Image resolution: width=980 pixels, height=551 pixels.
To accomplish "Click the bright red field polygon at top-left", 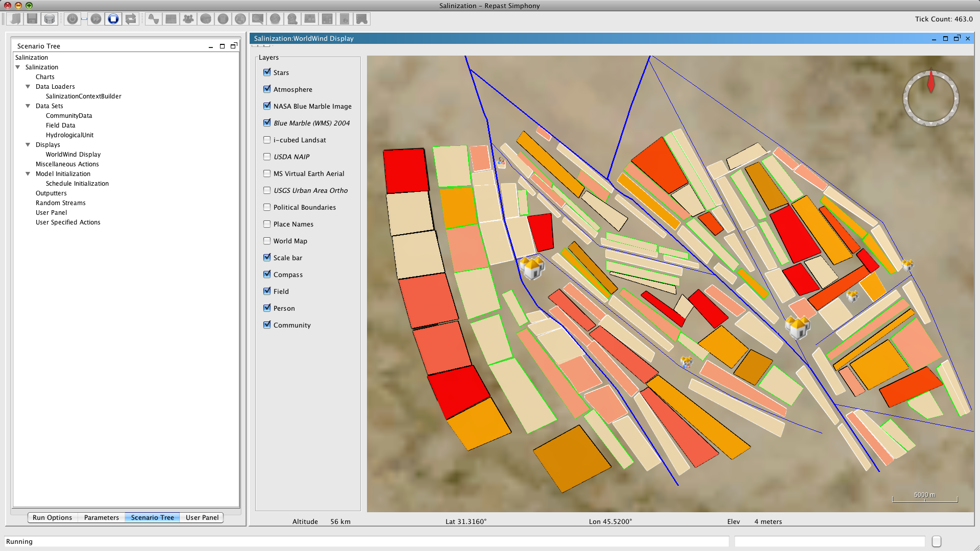I will (406, 170).
